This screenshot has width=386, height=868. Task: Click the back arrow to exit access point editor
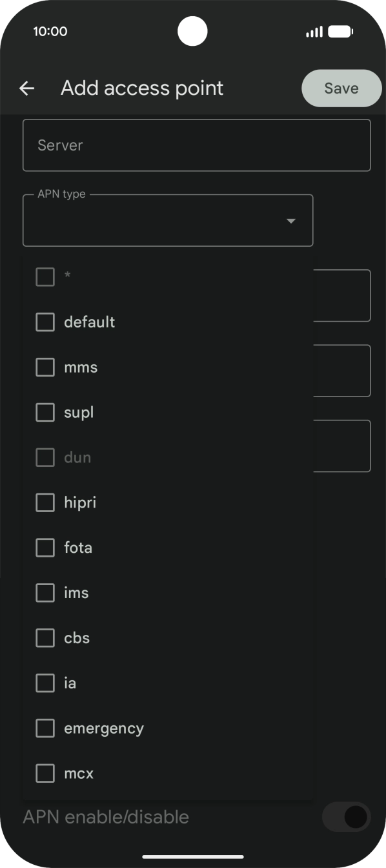(x=26, y=88)
